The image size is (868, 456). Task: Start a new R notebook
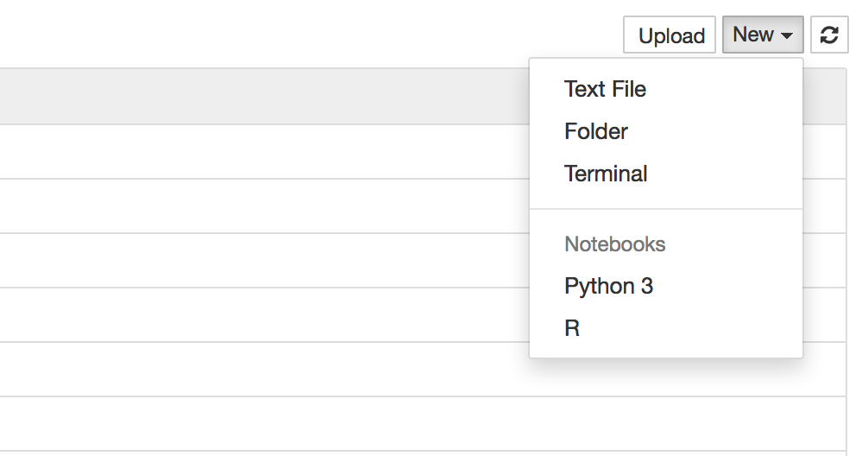572,328
